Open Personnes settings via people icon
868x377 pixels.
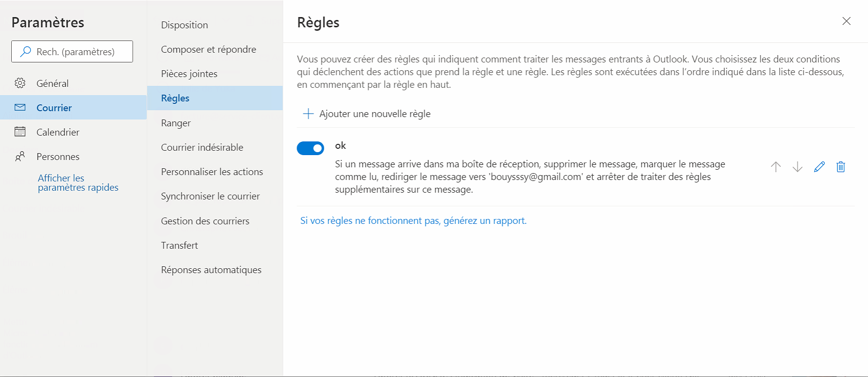coord(20,157)
